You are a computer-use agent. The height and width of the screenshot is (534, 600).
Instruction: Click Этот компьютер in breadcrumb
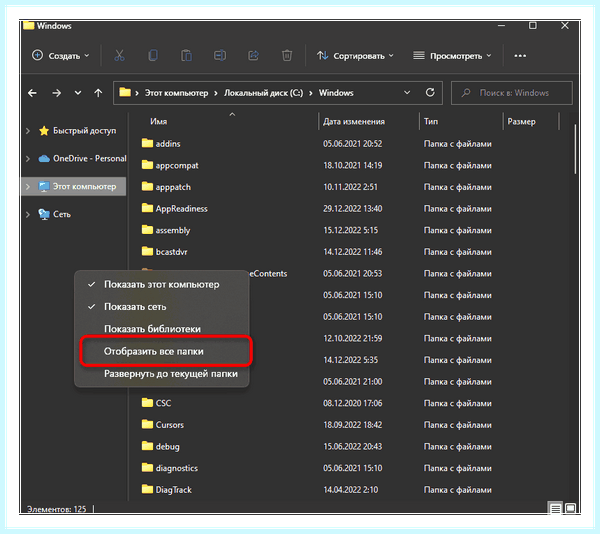click(x=176, y=93)
